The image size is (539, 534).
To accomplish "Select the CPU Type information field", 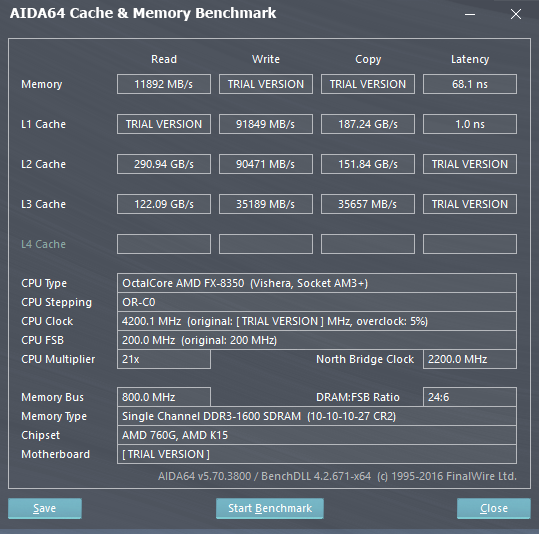I will (317, 283).
